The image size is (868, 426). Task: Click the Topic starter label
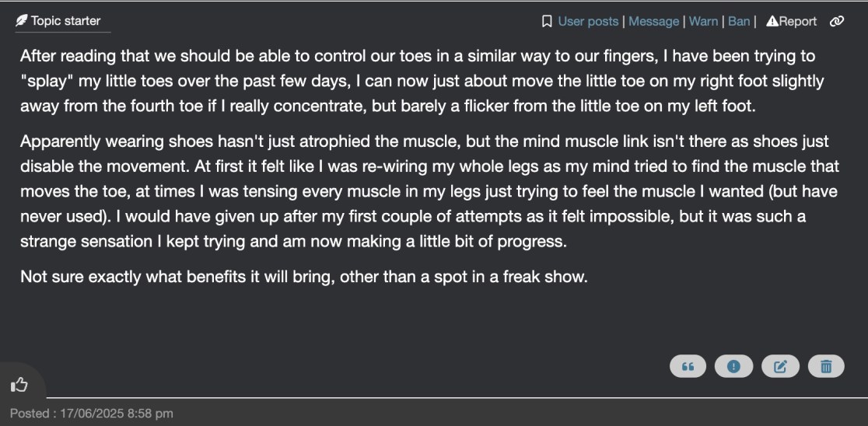pyautogui.click(x=65, y=21)
